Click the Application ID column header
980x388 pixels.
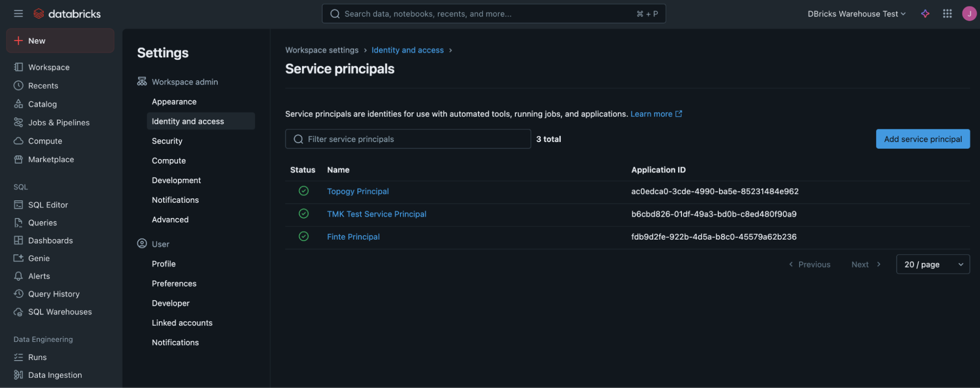pyautogui.click(x=658, y=170)
